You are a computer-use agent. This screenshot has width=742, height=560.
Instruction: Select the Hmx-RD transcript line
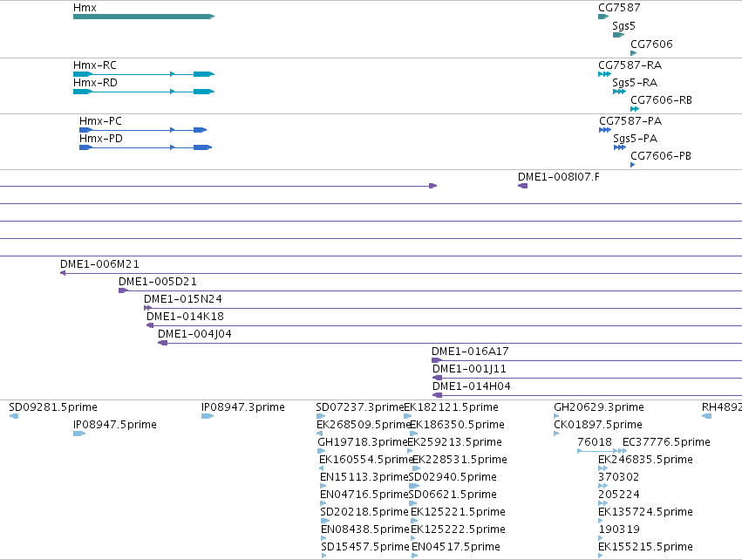coord(144,92)
